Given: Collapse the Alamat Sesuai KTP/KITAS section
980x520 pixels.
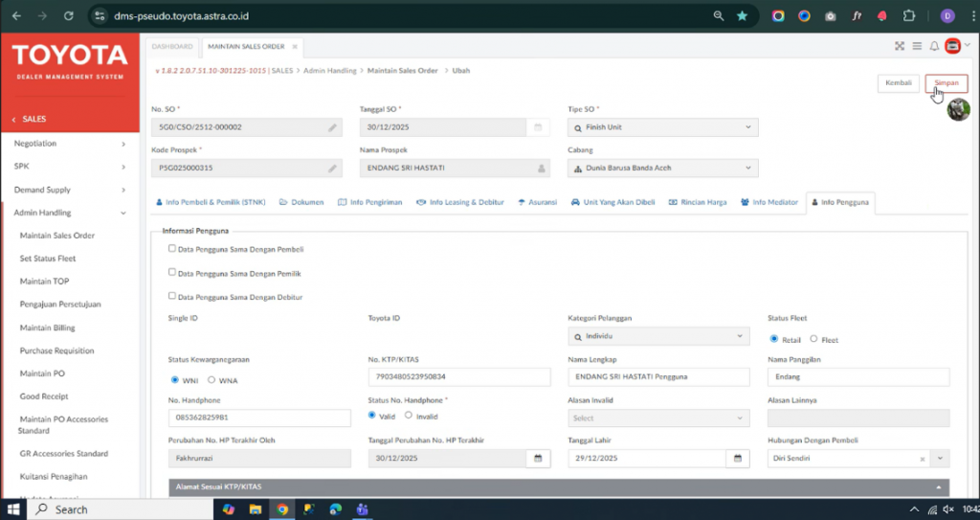Looking at the screenshot, I should 937,487.
